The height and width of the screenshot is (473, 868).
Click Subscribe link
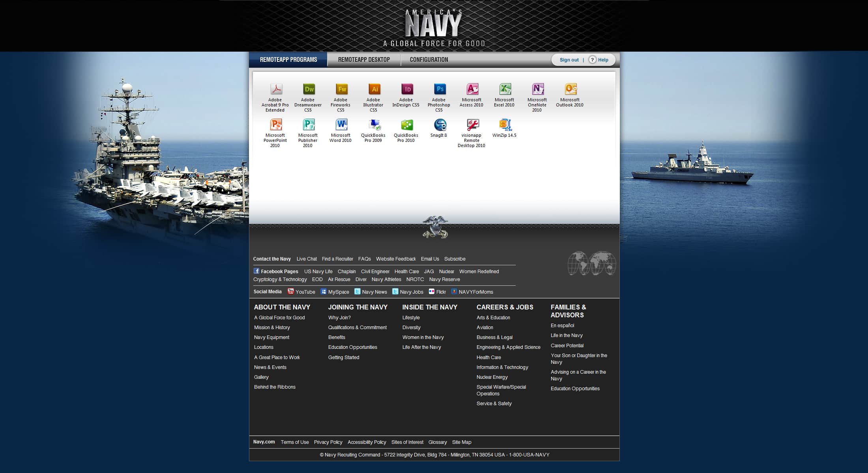tap(455, 259)
